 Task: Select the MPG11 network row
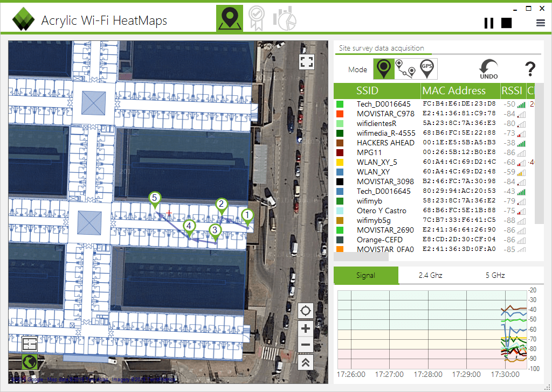434,152
